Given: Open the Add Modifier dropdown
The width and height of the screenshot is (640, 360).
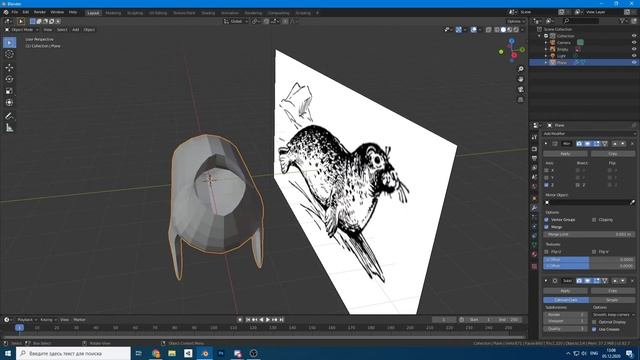Looking at the screenshot, I should 589,133.
